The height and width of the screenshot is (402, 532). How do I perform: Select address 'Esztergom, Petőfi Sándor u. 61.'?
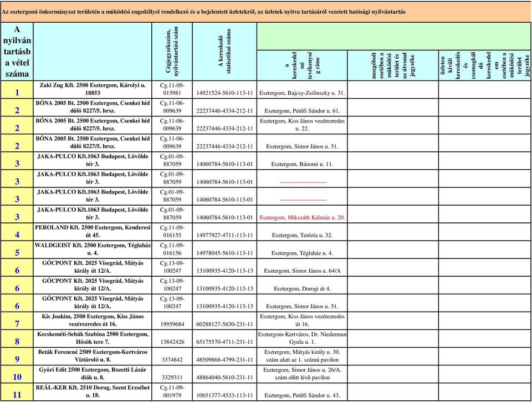[x=303, y=107]
